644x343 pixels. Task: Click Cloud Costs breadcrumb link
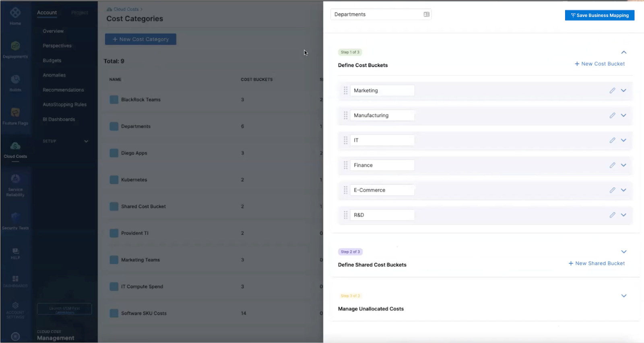pyautogui.click(x=126, y=9)
